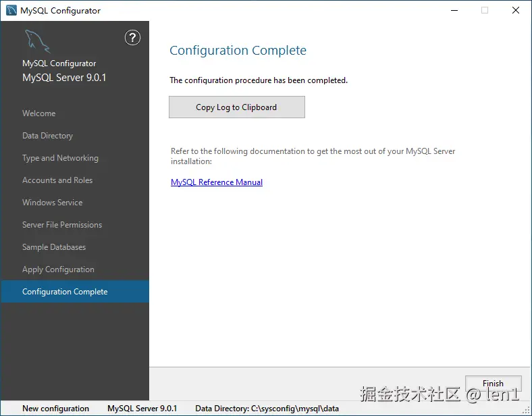Select the Accounts and Roles step
The image size is (532, 416).
coord(57,180)
